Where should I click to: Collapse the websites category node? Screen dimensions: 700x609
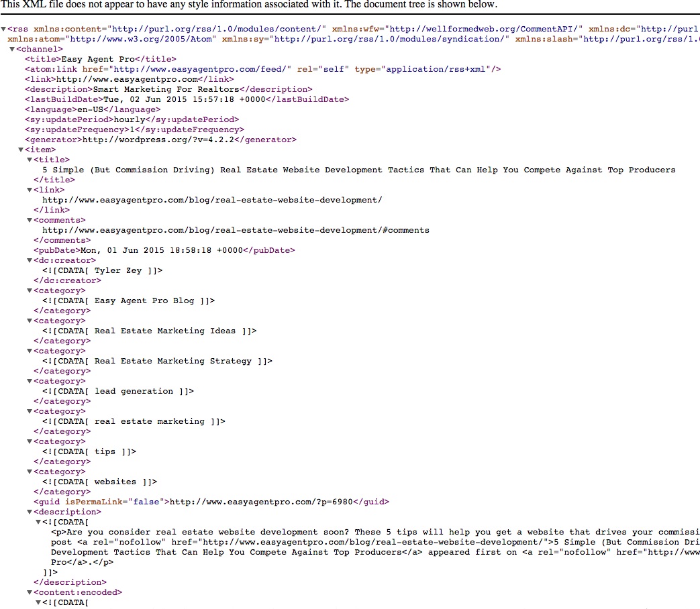pos(30,472)
